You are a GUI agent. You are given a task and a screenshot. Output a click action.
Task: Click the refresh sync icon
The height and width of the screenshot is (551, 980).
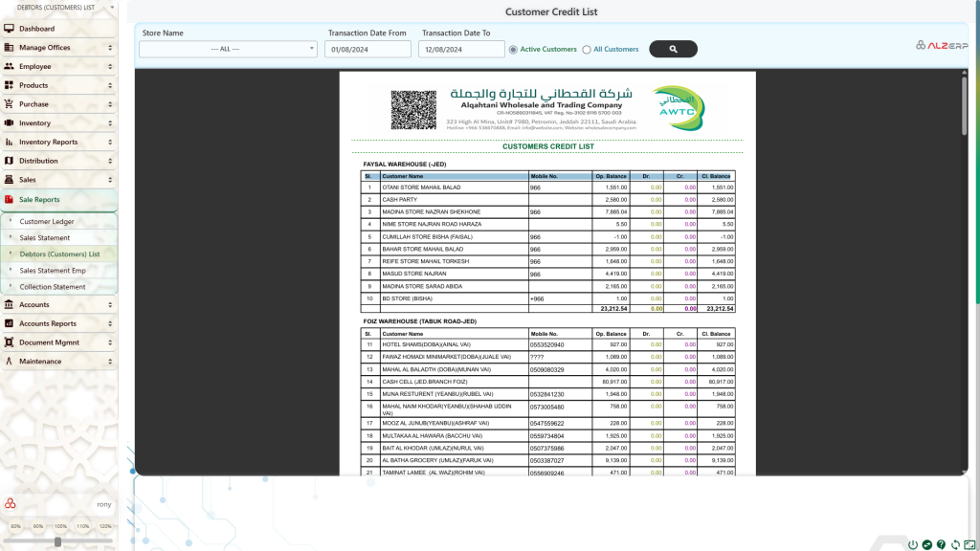click(x=956, y=544)
